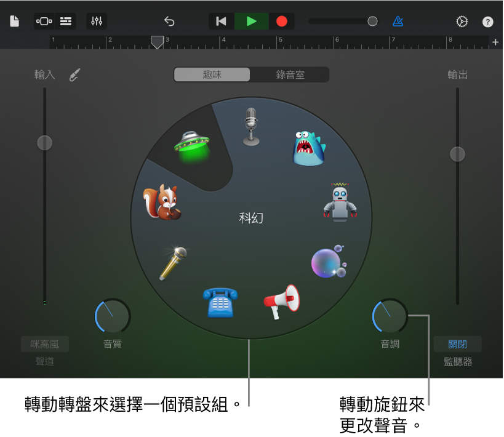504x437 pixels.
Task: Open the help question mark button
Action: [x=487, y=22]
